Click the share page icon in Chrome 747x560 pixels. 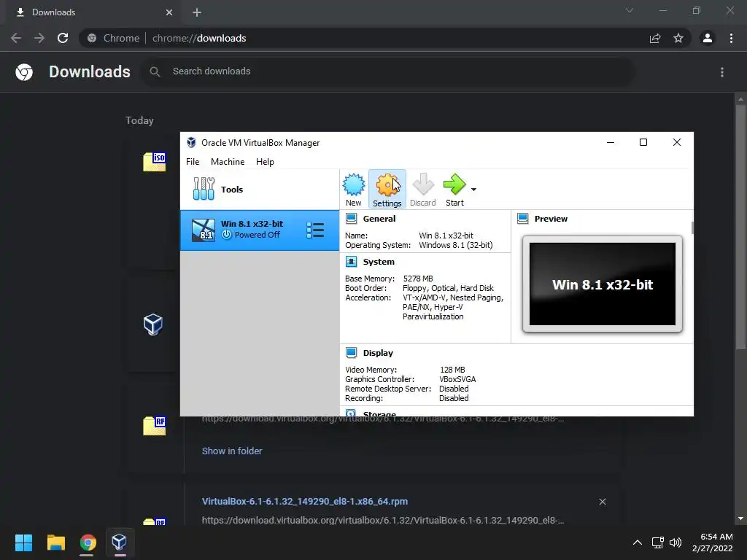[x=655, y=38]
